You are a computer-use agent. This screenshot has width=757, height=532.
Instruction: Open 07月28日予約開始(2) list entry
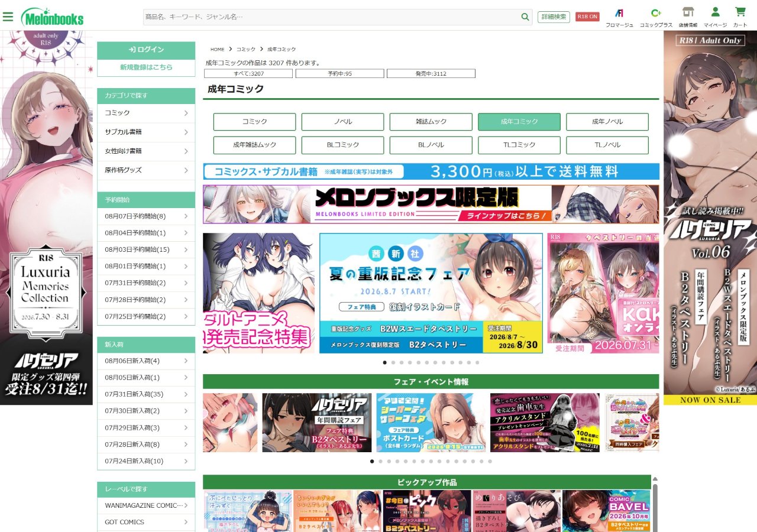coord(146,300)
